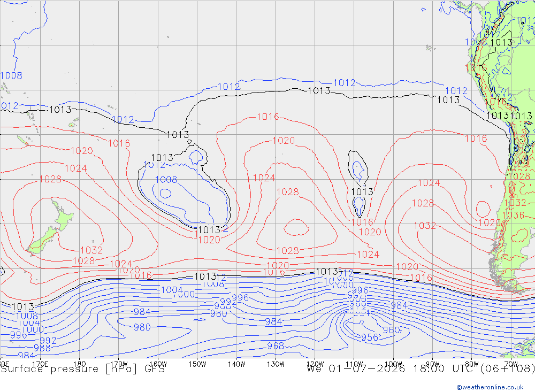Click the 110W longitude label
Screen dimensions: 535x392
click(354, 364)
